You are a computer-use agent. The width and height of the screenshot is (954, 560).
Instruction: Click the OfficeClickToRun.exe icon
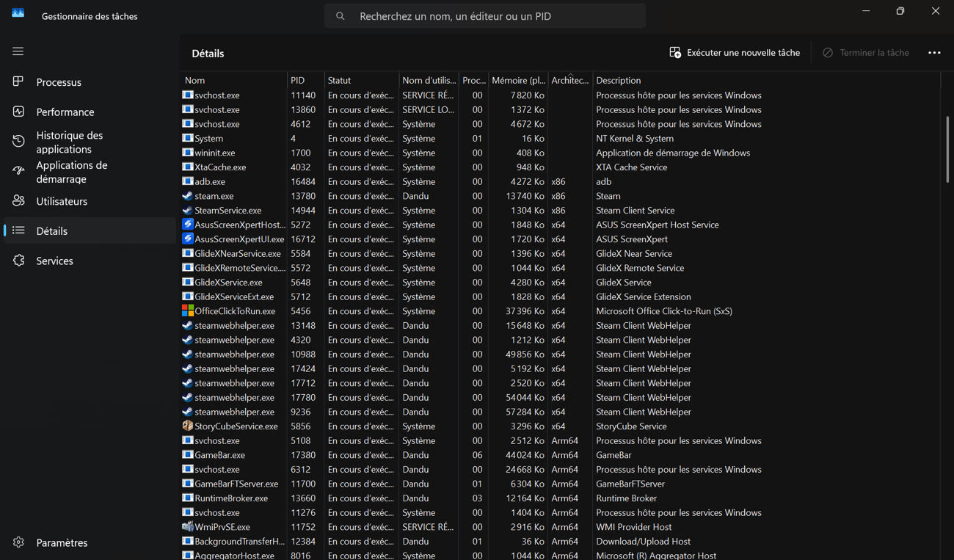188,311
